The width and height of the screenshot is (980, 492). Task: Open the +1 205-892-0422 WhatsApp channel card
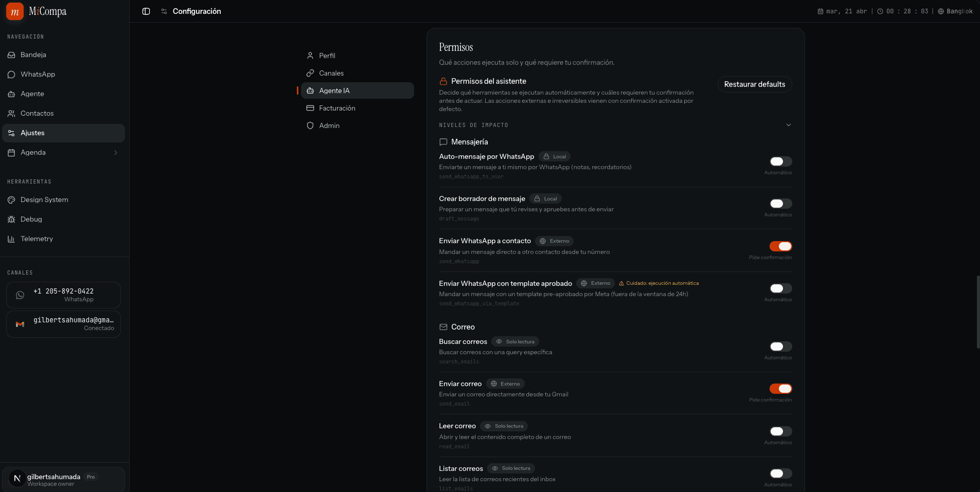(x=63, y=295)
